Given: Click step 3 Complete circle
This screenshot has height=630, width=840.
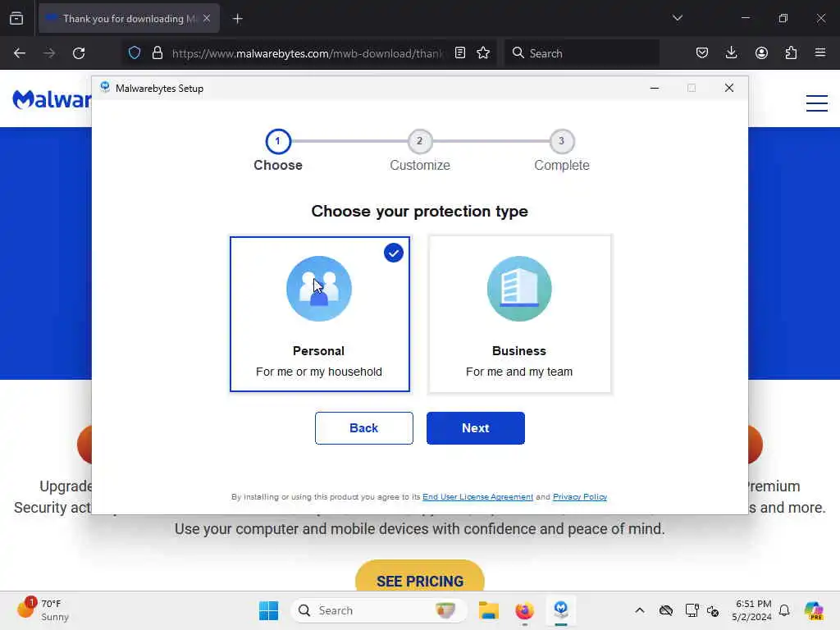Looking at the screenshot, I should [x=561, y=141].
